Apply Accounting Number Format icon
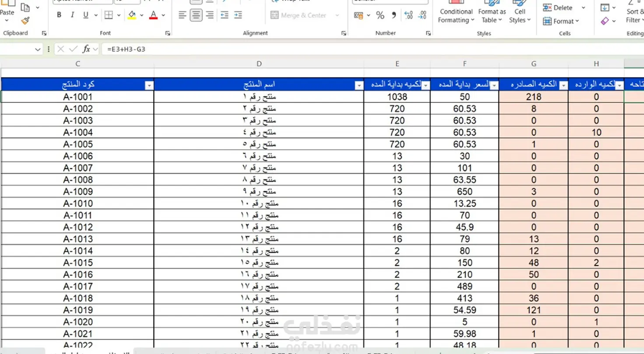Viewport: 644px width, 354px height. tap(359, 15)
